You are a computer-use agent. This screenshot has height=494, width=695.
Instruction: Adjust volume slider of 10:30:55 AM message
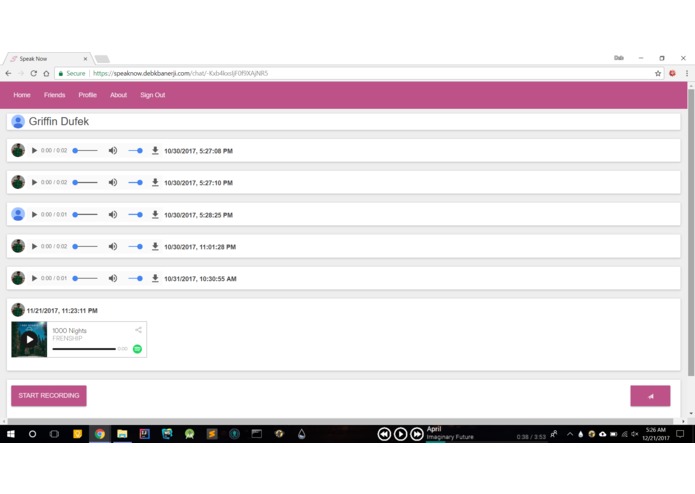point(135,278)
